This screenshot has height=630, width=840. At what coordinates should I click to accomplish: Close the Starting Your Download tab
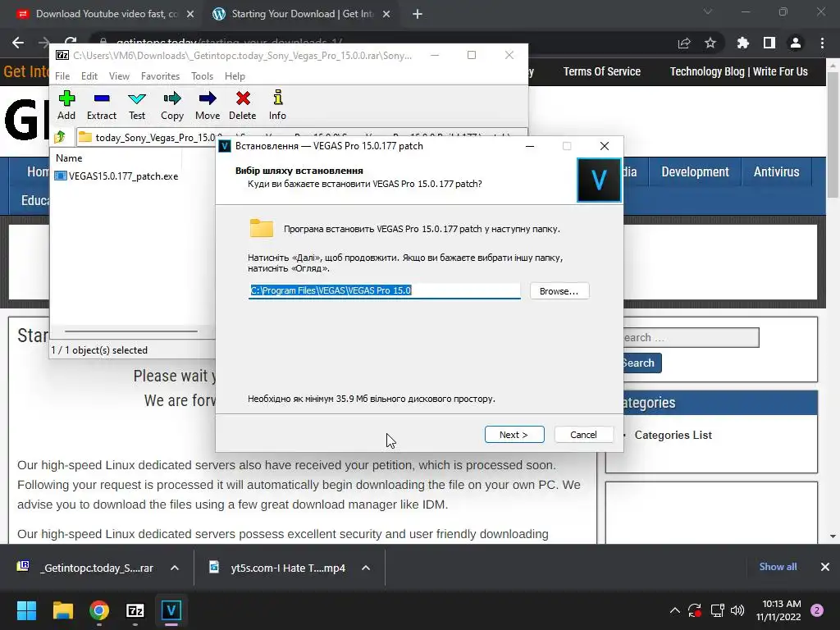pyautogui.click(x=386, y=15)
